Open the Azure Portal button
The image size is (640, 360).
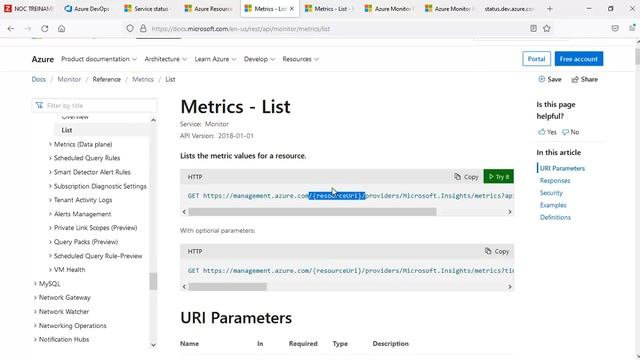coord(536,59)
